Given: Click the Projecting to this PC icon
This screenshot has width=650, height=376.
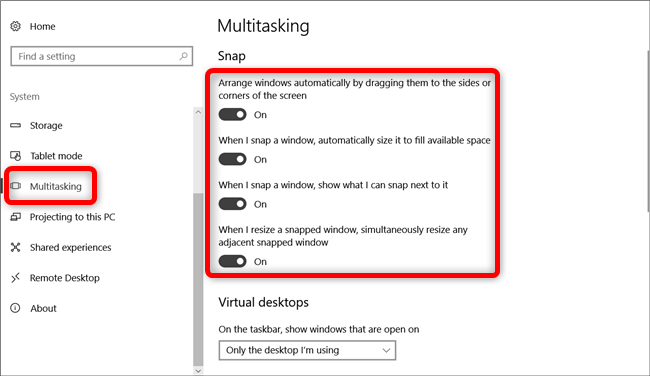Looking at the screenshot, I should [x=15, y=217].
